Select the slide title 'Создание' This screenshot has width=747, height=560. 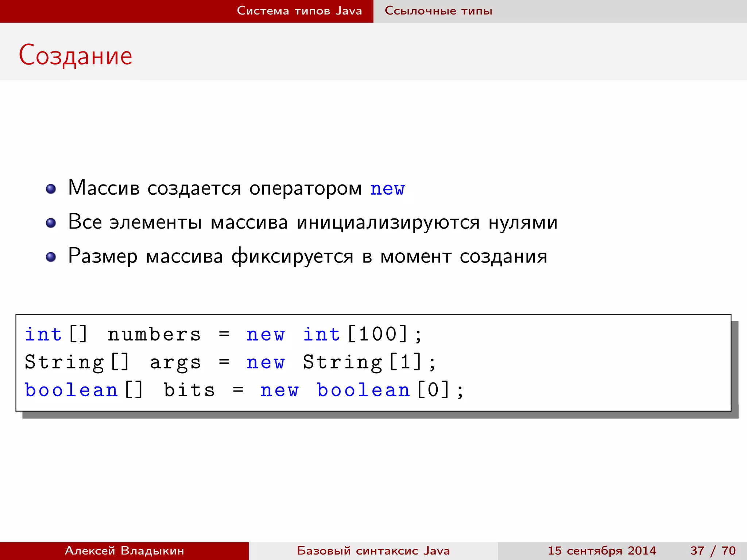[76, 55]
